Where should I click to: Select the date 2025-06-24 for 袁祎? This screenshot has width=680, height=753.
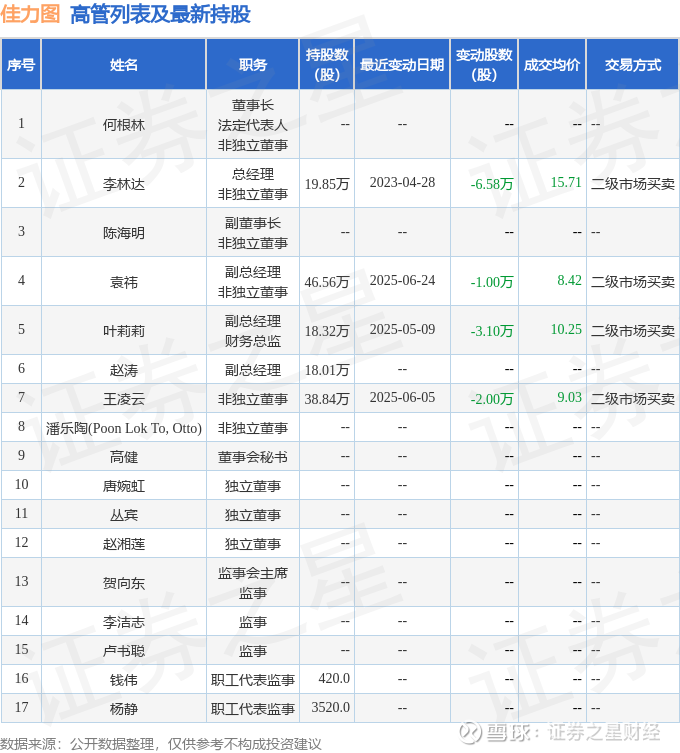(x=402, y=280)
